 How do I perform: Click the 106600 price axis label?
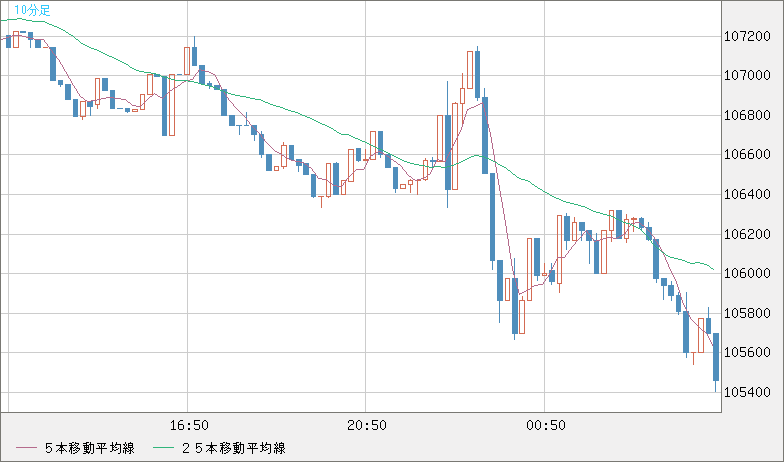pos(748,154)
